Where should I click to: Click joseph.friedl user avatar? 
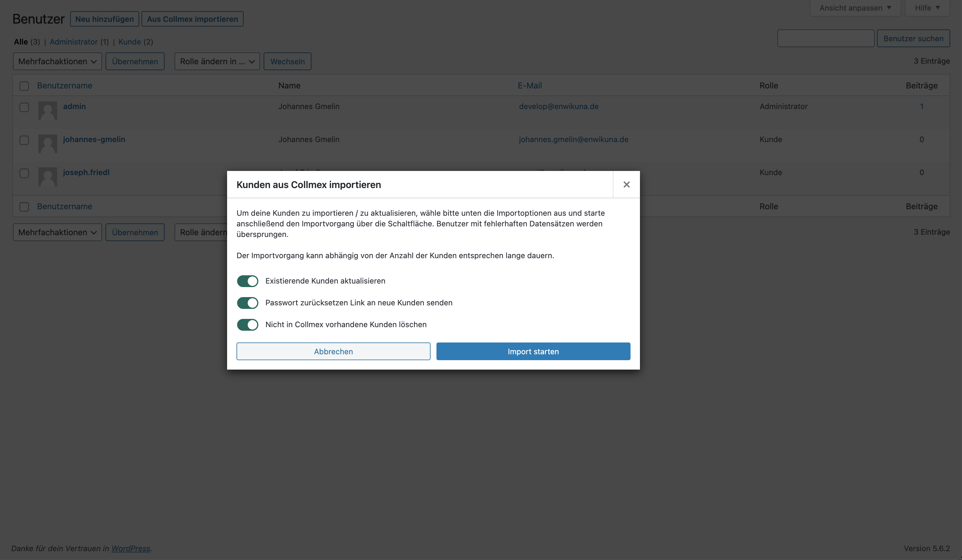point(48,177)
